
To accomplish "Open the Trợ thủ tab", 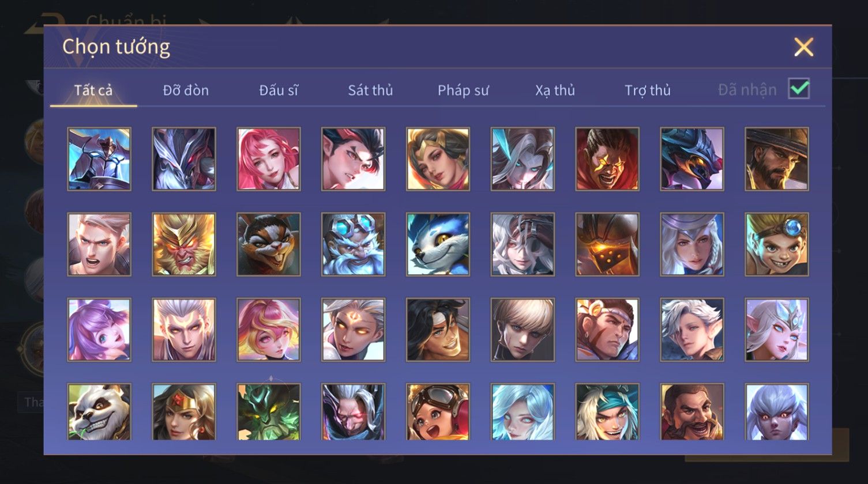I will tap(648, 90).
